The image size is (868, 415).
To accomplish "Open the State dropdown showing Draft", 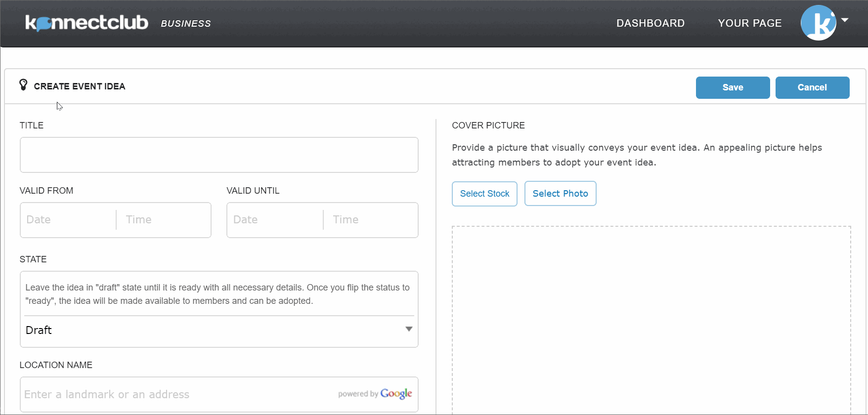I will tap(218, 330).
